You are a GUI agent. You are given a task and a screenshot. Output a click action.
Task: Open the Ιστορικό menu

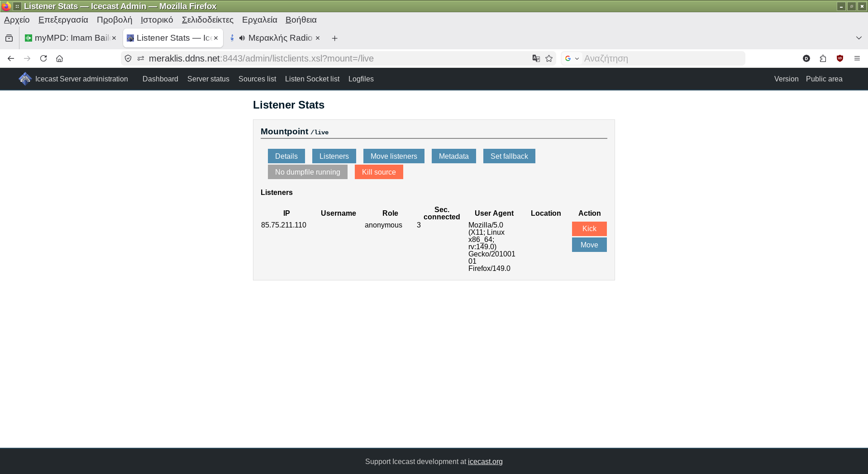(157, 20)
